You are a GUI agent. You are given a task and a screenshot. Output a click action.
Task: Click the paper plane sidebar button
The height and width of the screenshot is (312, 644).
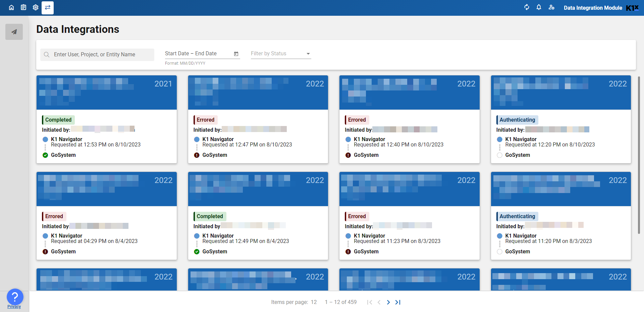(x=14, y=32)
